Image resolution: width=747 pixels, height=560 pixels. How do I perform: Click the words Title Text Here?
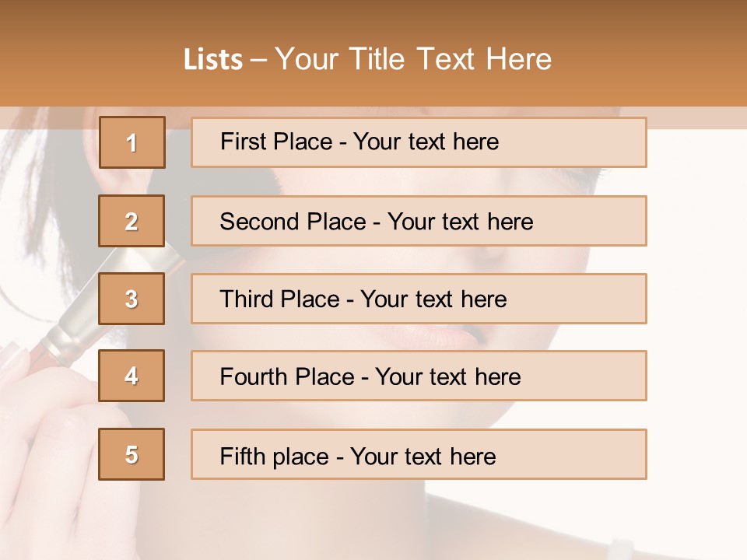click(451, 59)
